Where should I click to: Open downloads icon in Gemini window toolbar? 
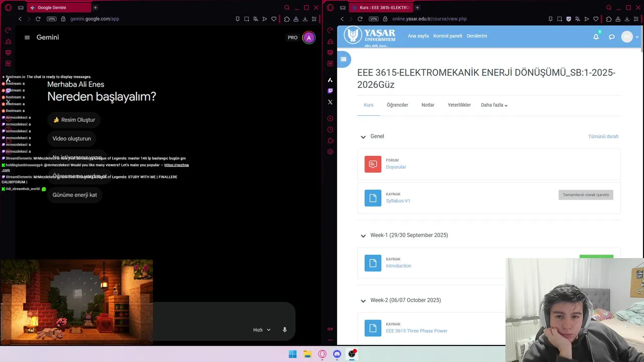click(x=305, y=19)
